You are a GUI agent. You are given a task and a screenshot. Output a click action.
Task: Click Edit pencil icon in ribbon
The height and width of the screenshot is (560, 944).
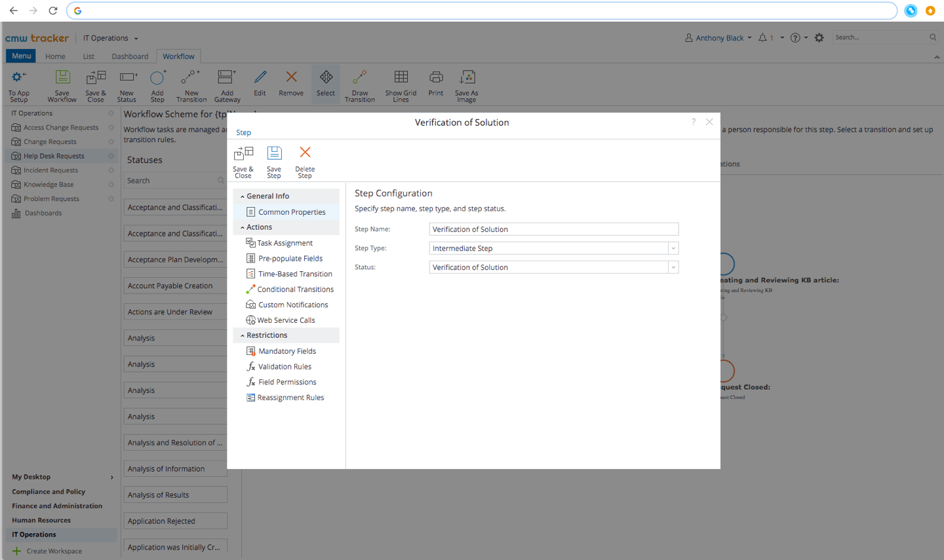coord(260,77)
